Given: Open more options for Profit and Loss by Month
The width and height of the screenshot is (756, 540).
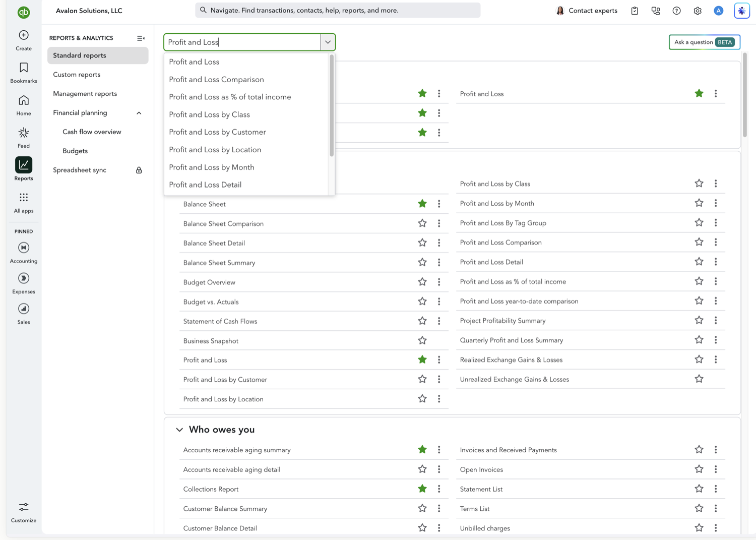Looking at the screenshot, I should (x=716, y=203).
